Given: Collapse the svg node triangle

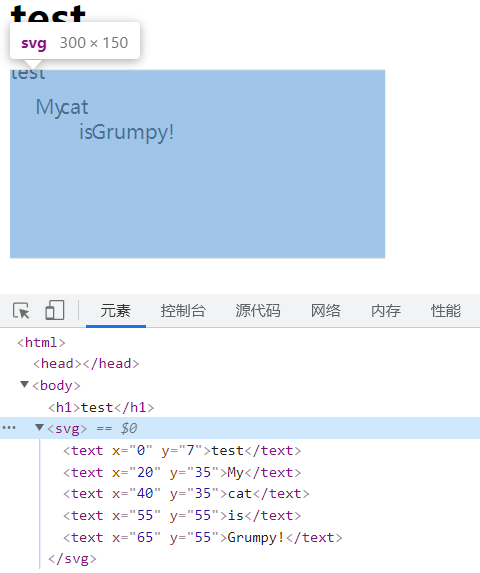Looking at the screenshot, I should pyautogui.click(x=39, y=427).
